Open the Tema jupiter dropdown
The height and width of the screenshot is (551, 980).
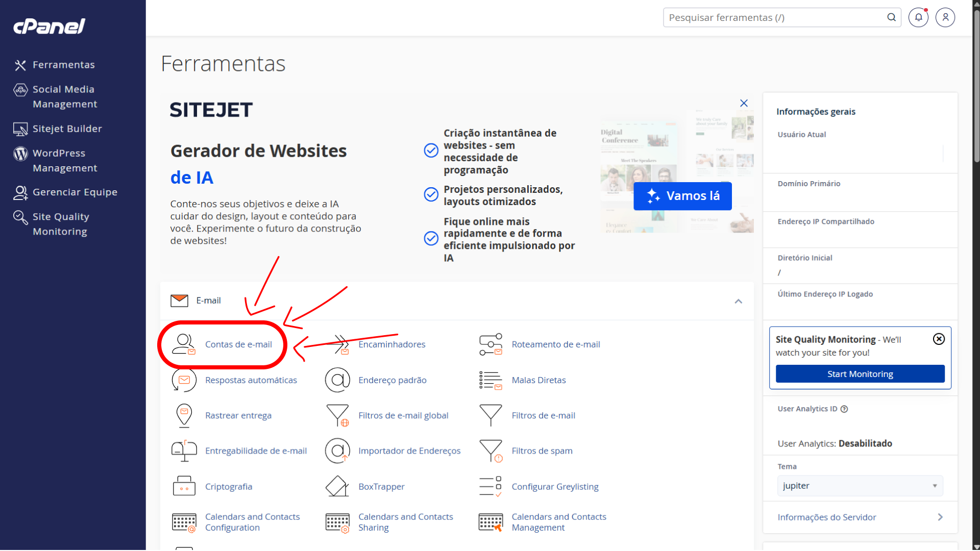coord(860,486)
